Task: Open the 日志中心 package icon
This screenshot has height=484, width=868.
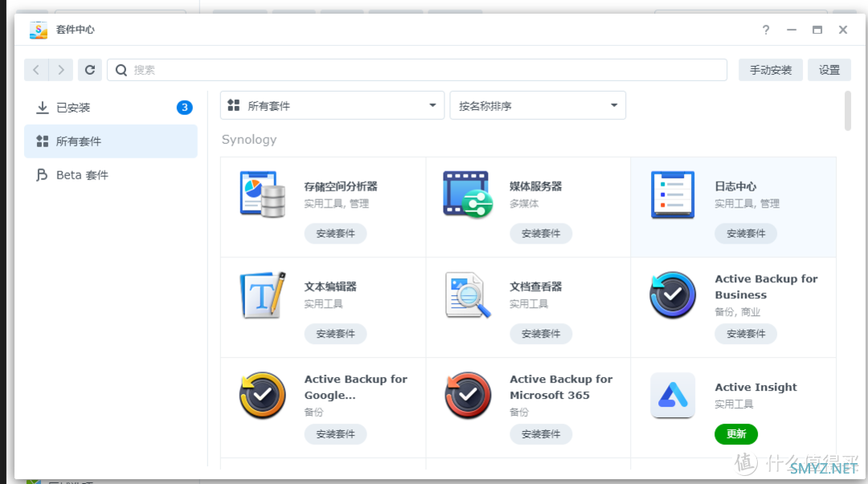Action: coord(673,195)
